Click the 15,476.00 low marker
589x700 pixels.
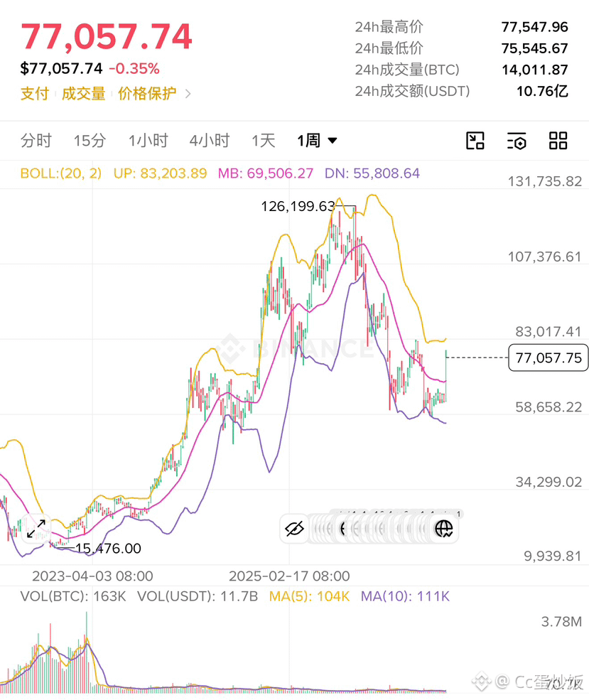click(x=108, y=548)
